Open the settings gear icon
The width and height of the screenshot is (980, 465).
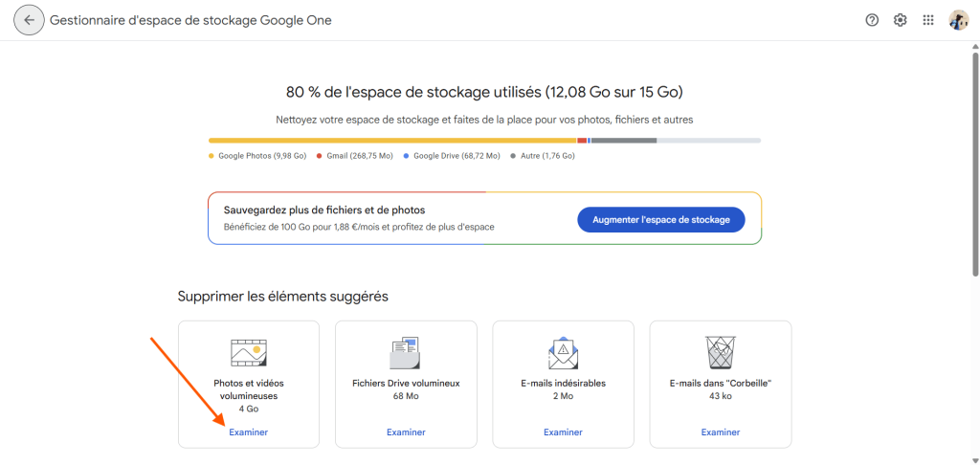pos(900,20)
